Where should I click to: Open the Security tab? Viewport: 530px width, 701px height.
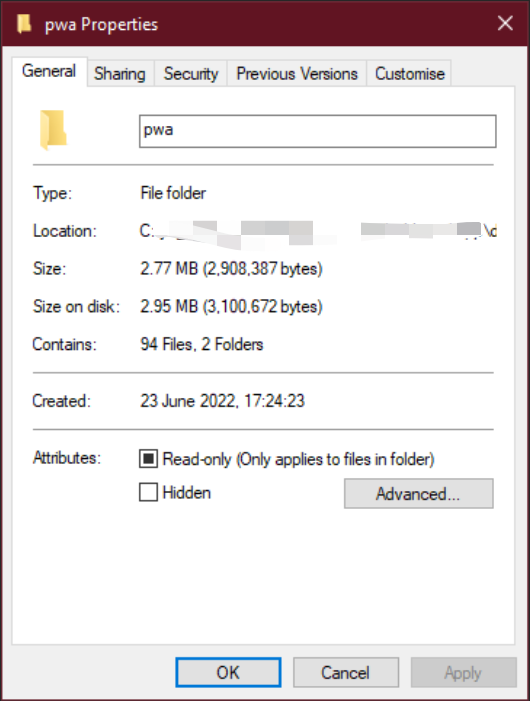coord(191,74)
